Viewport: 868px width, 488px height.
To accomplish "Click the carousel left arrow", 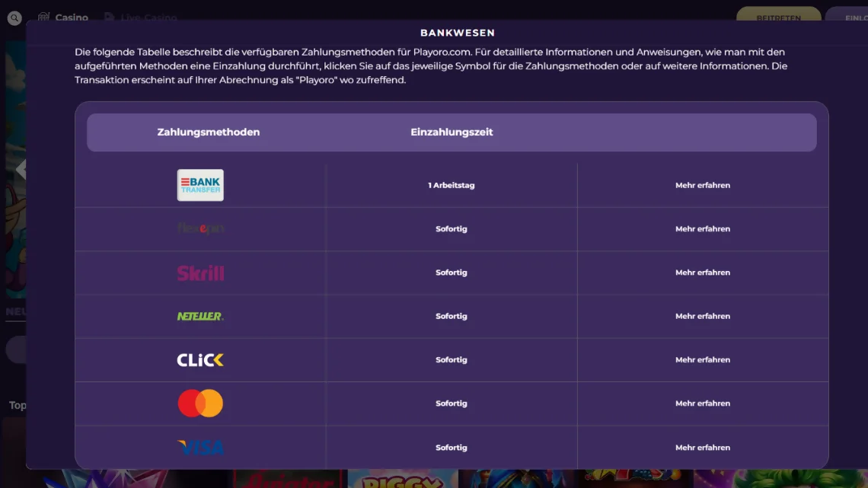I will [x=21, y=169].
